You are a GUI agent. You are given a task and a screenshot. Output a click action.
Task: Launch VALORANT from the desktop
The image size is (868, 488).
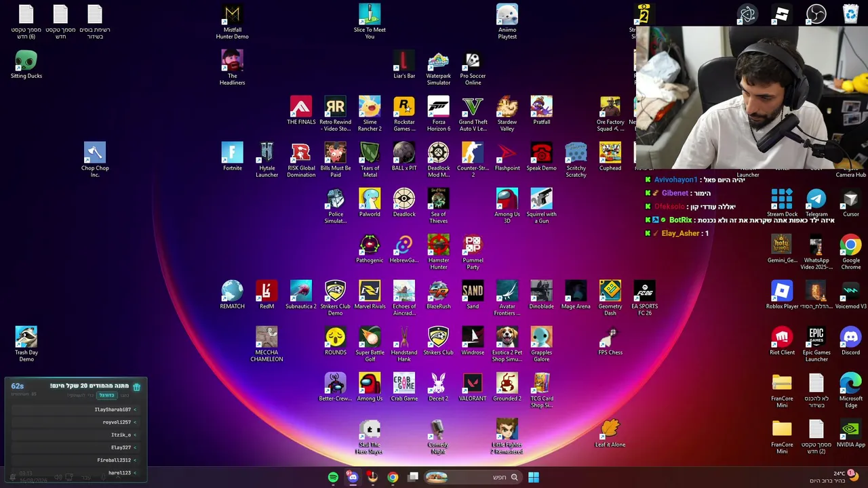point(473,388)
